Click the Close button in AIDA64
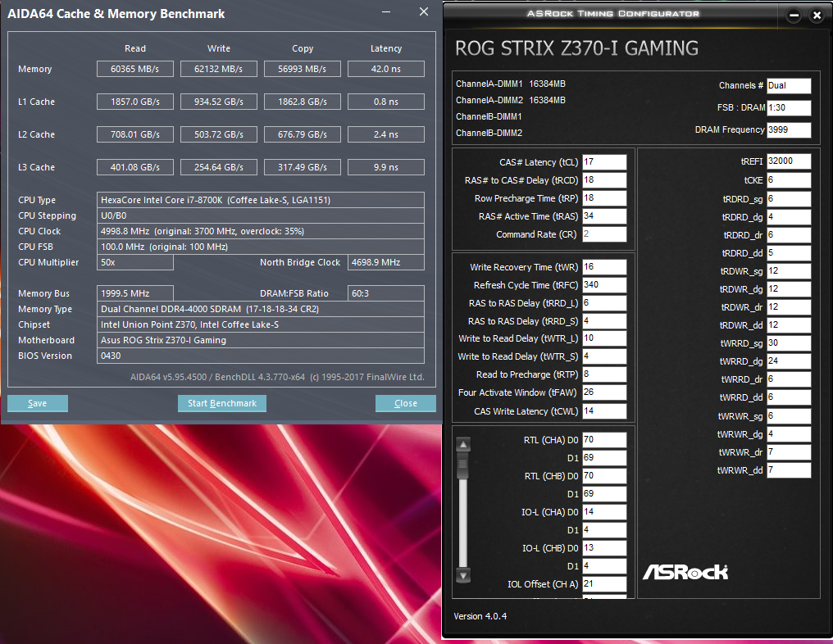Viewport: 833px width, 644px height. 405,403
